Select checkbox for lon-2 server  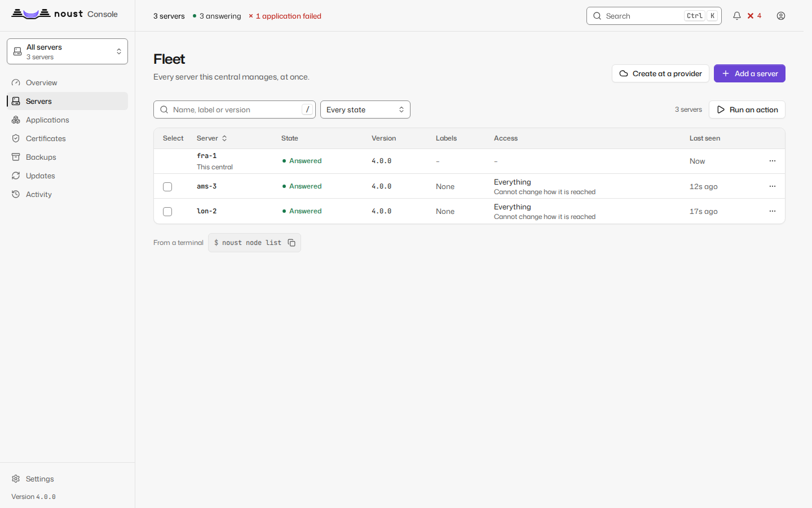[x=167, y=212]
